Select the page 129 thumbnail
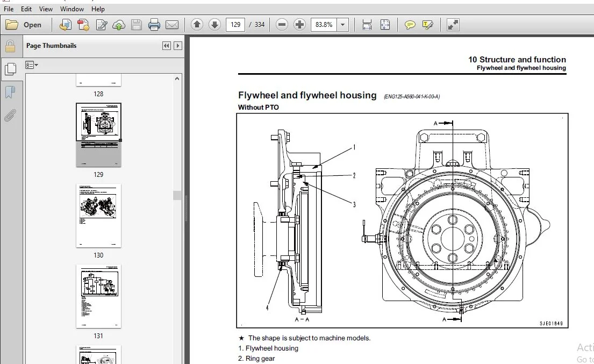Image resolution: width=594 pixels, height=364 pixels. click(x=98, y=135)
